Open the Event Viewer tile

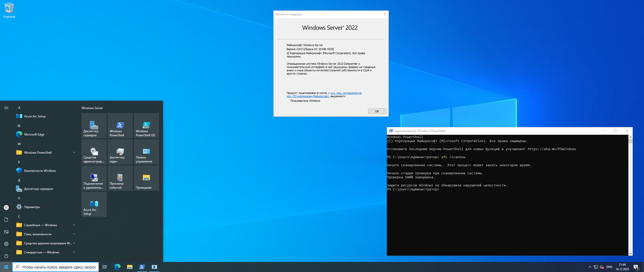120,178
